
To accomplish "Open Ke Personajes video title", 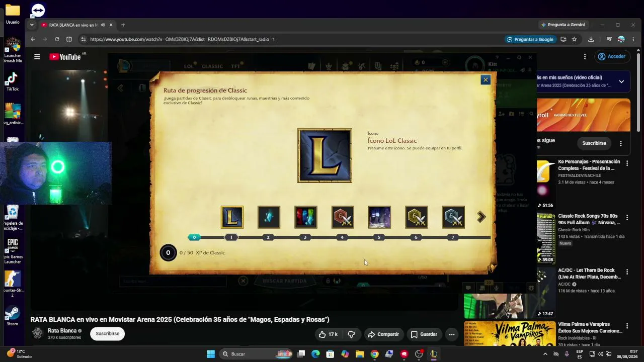I will click(589, 165).
